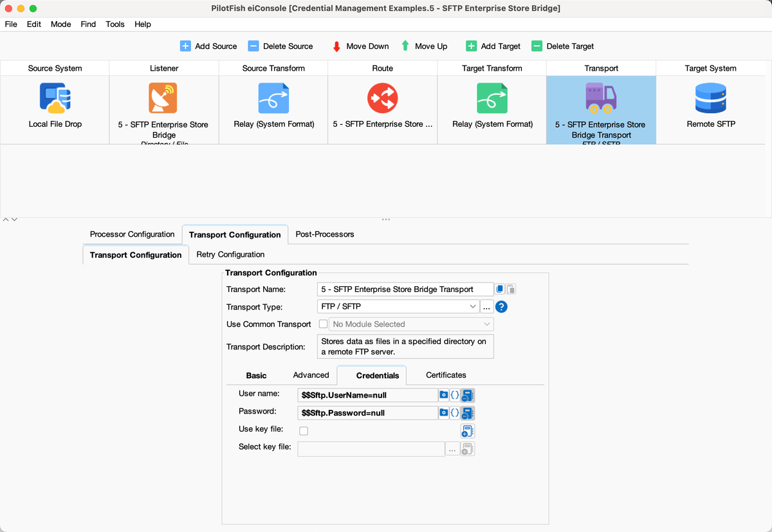Click the Target System column header

tap(711, 68)
